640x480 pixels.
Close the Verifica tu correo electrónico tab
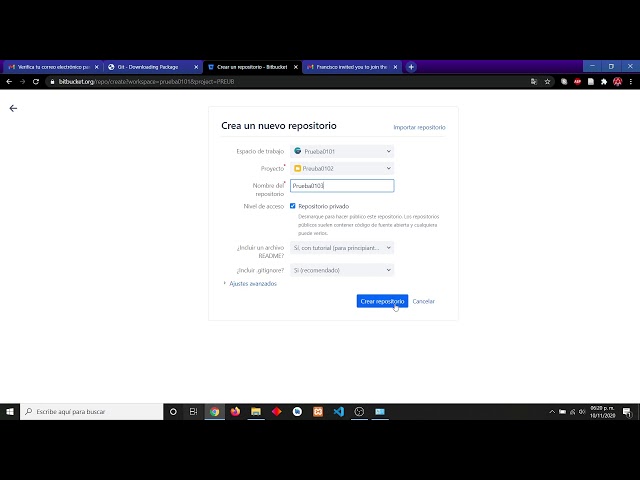coord(97,67)
